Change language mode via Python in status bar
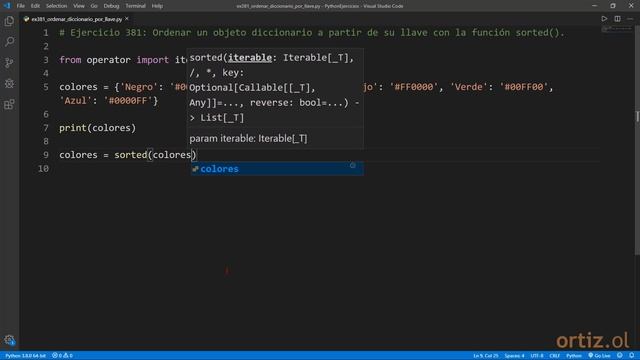This screenshot has height=360, width=640. point(573,356)
